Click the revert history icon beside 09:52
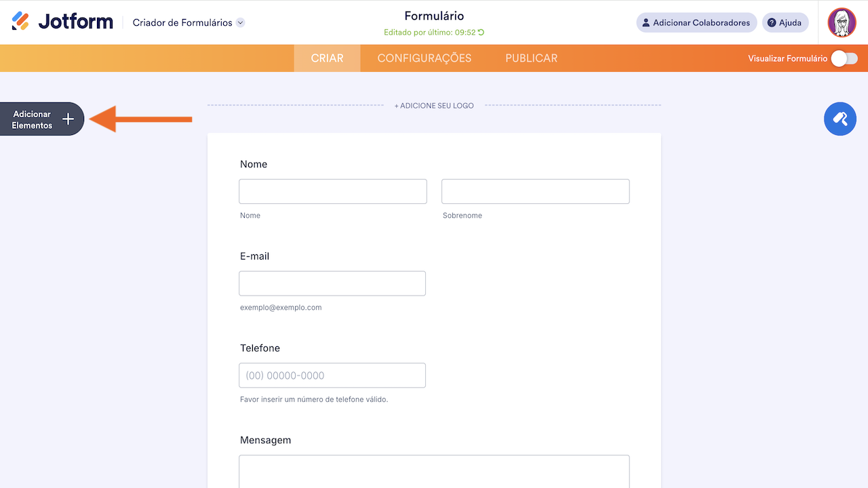The height and width of the screenshot is (488, 868). [x=481, y=33]
